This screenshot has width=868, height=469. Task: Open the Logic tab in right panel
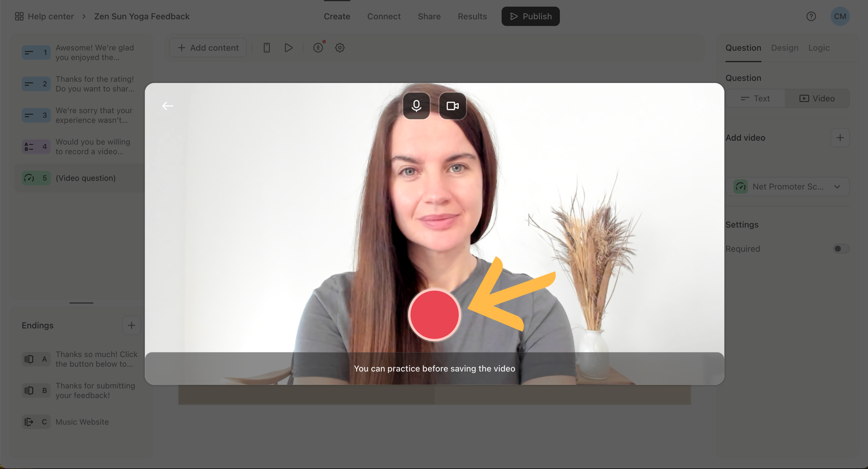pos(819,48)
